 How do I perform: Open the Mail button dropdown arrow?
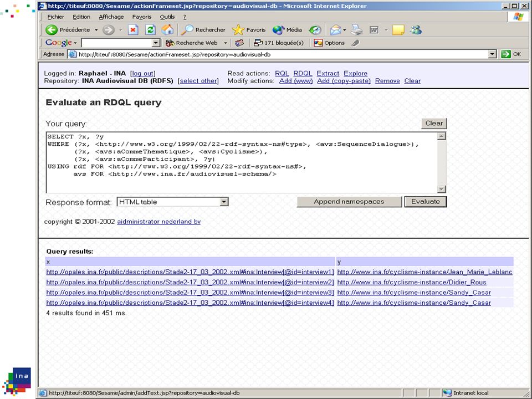point(344,30)
